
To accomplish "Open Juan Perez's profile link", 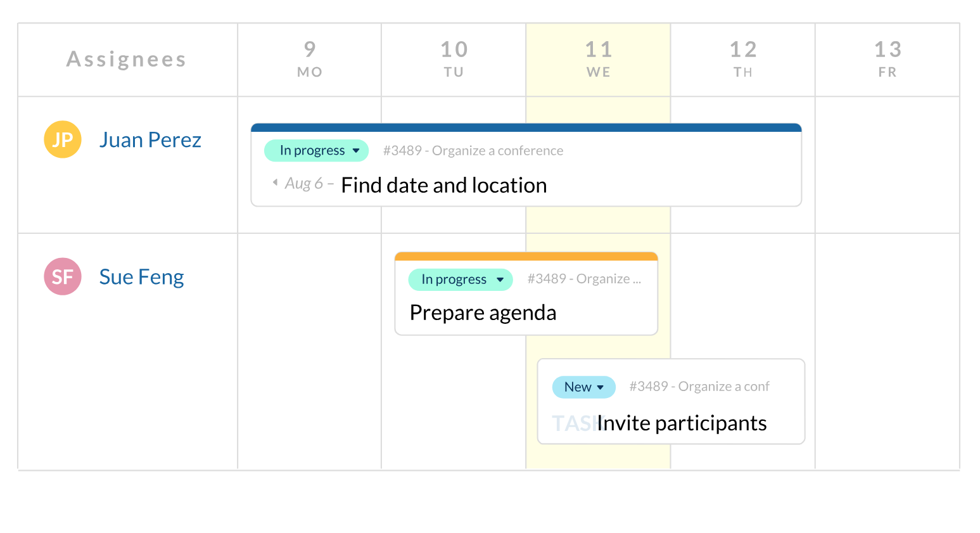I will tap(150, 140).
